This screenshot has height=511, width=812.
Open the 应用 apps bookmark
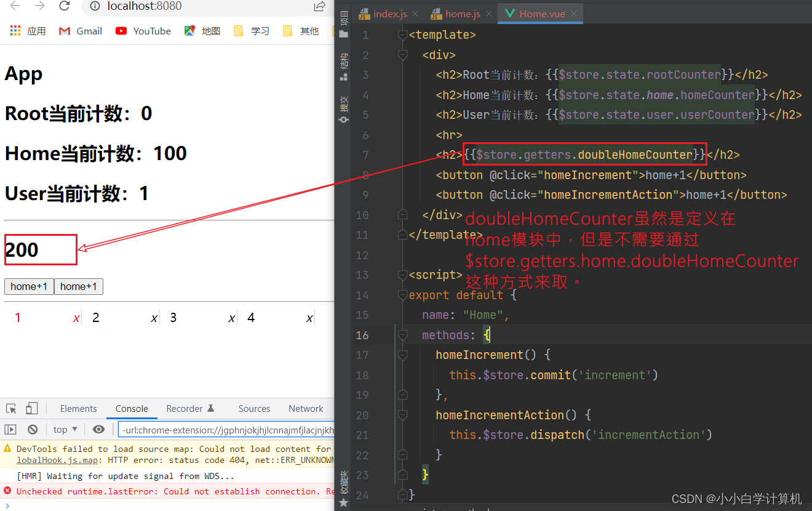[28, 31]
